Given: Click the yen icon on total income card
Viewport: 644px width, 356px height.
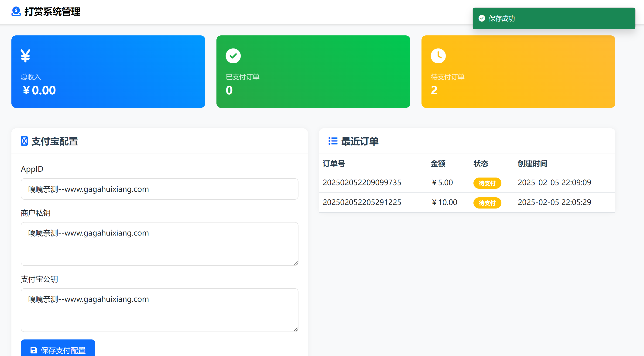Looking at the screenshot, I should click(25, 56).
